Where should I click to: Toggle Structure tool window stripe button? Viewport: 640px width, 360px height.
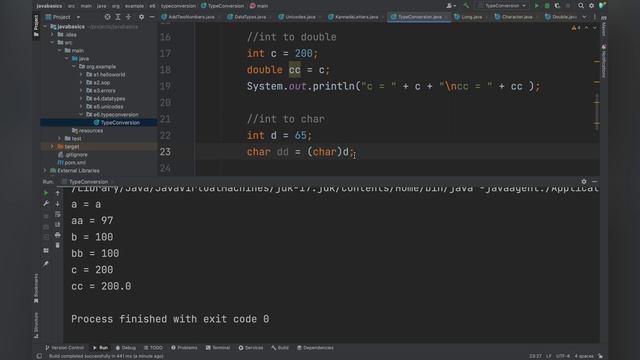tap(36, 325)
